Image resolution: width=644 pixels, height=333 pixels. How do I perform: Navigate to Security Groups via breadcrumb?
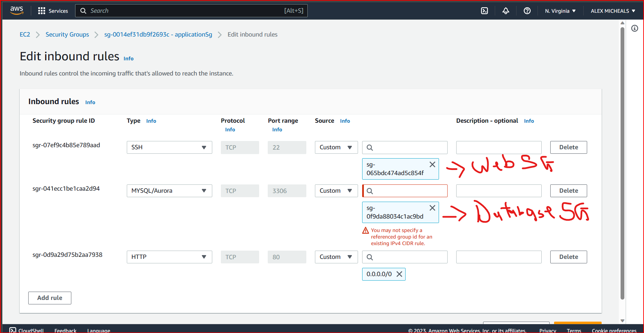(67, 34)
